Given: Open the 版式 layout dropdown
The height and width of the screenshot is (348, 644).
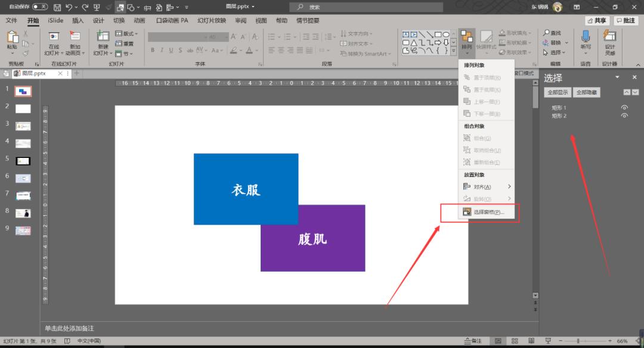Looking at the screenshot, I should click(126, 34).
